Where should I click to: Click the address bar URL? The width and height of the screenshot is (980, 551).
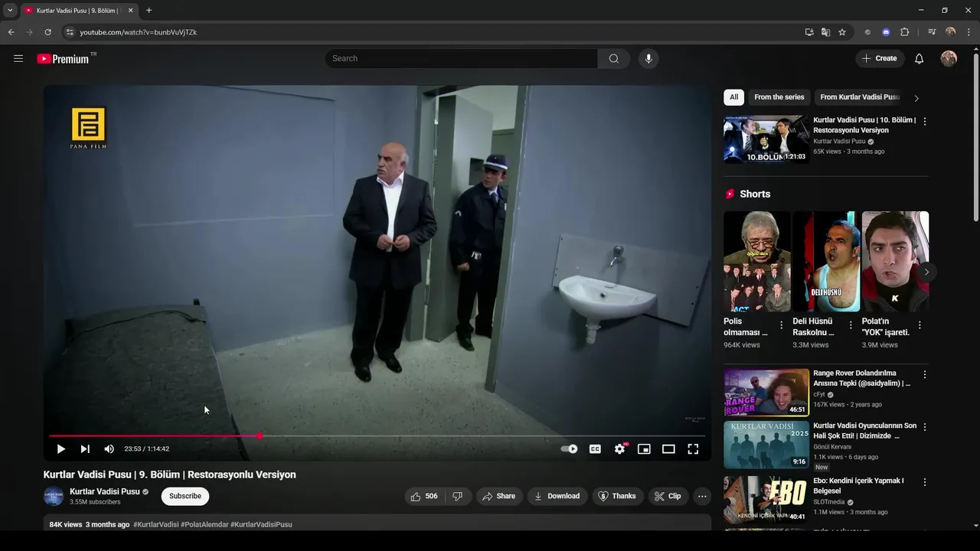139,32
